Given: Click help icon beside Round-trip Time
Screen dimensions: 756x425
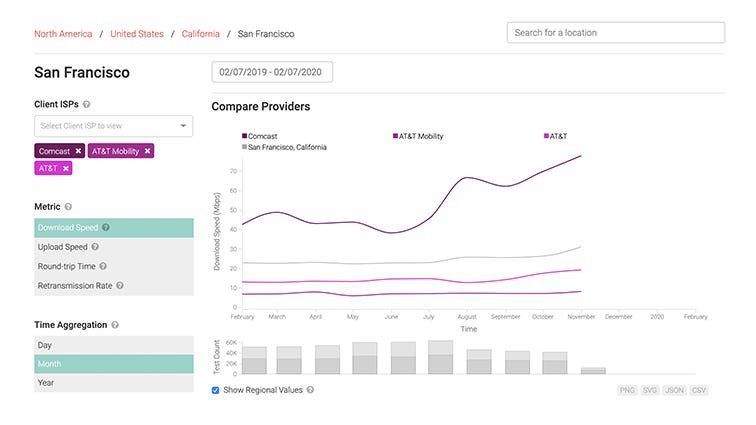Looking at the screenshot, I should tap(103, 266).
